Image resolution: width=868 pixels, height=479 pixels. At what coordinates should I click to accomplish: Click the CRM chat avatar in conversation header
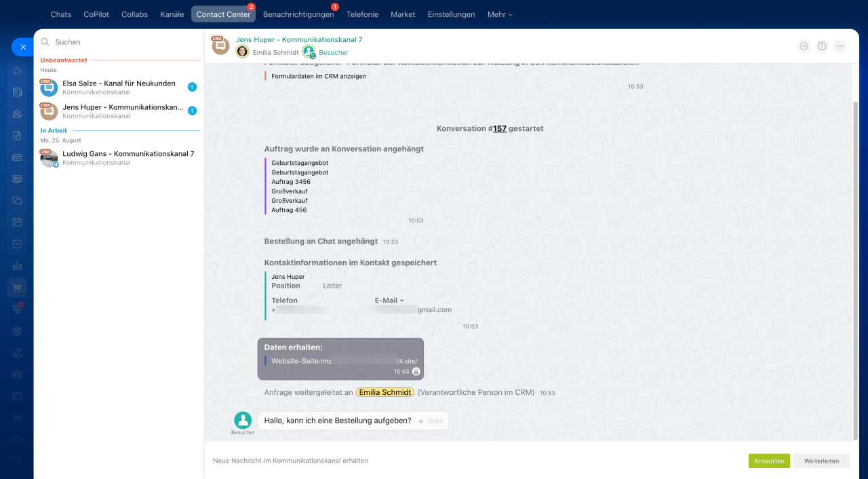(220, 45)
